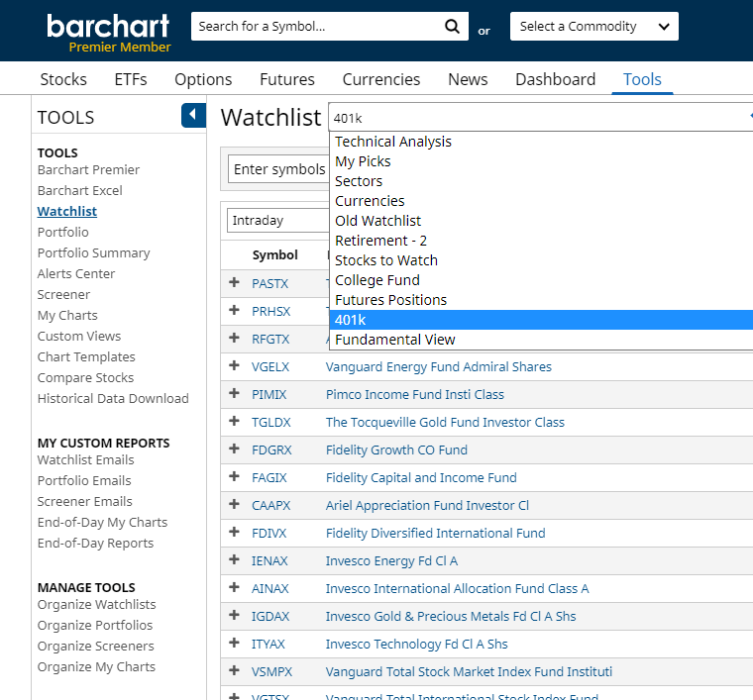This screenshot has width=753, height=700.
Task: Click the Enter symbols text box
Action: 279,169
